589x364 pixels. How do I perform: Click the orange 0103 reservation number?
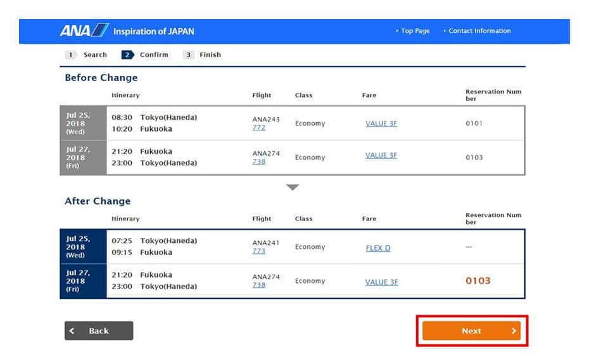tap(478, 281)
